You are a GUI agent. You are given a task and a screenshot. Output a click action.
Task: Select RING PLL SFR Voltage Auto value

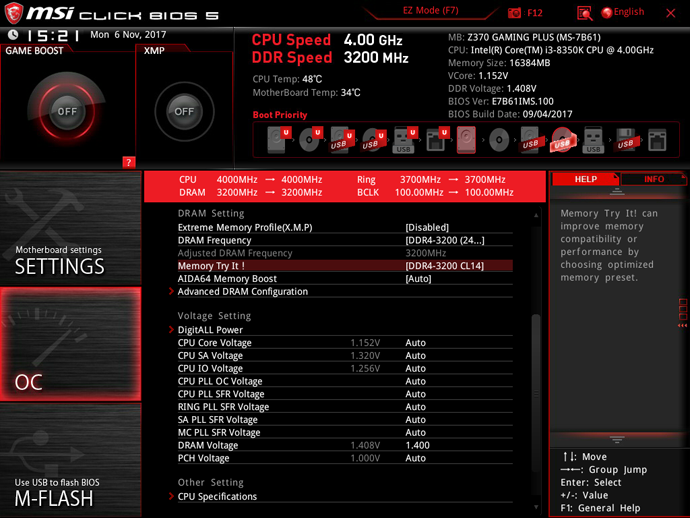point(415,407)
